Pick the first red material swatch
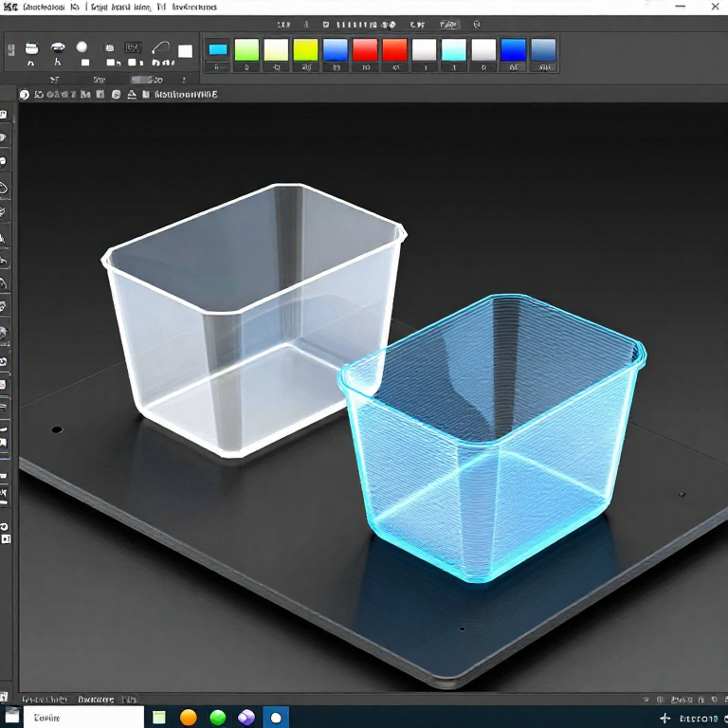 [365, 49]
